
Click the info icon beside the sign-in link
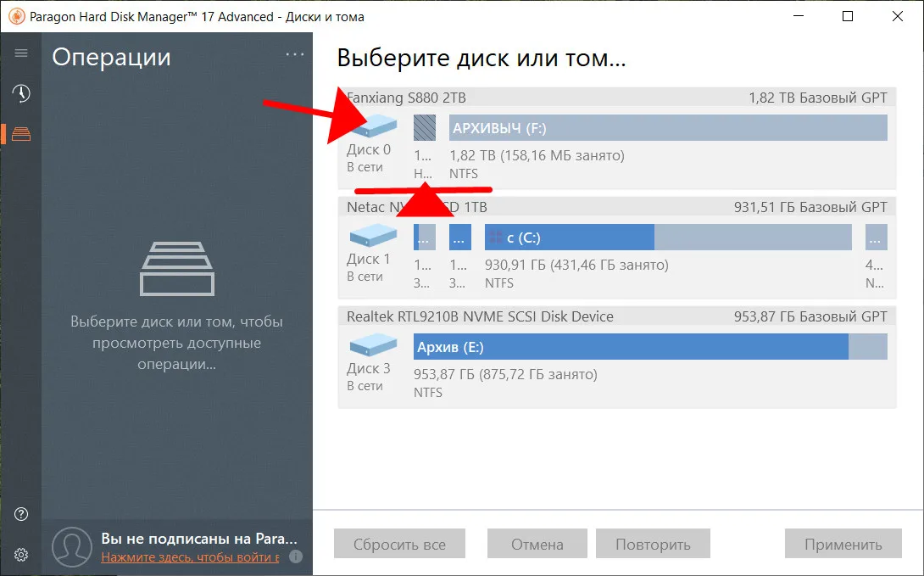297,556
